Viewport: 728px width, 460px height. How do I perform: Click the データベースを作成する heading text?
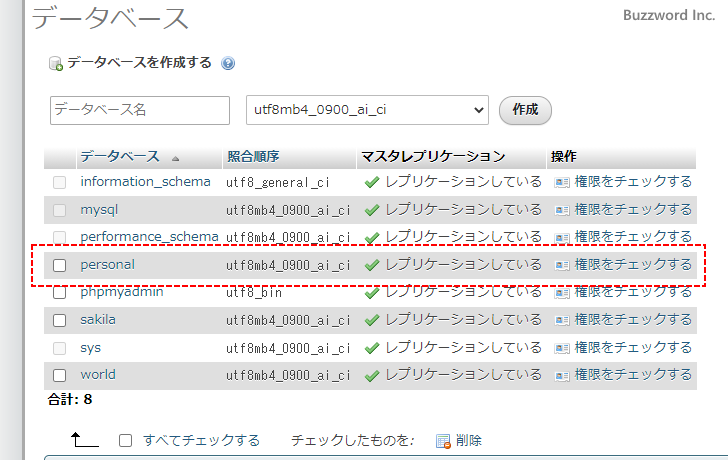pos(139,63)
